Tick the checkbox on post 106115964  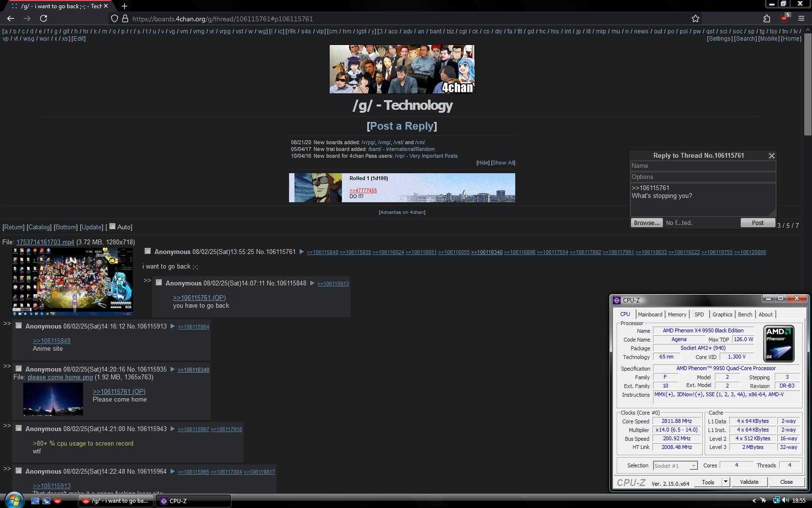pyautogui.click(x=19, y=471)
